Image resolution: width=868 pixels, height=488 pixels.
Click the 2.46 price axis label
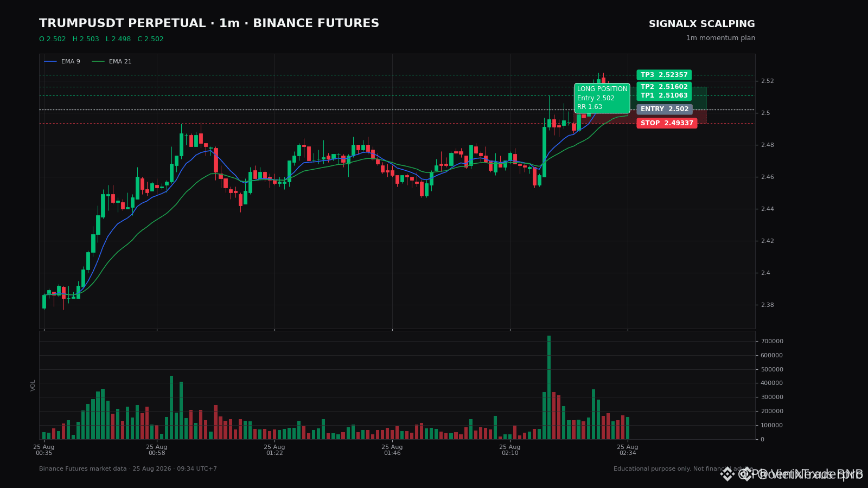(x=767, y=177)
